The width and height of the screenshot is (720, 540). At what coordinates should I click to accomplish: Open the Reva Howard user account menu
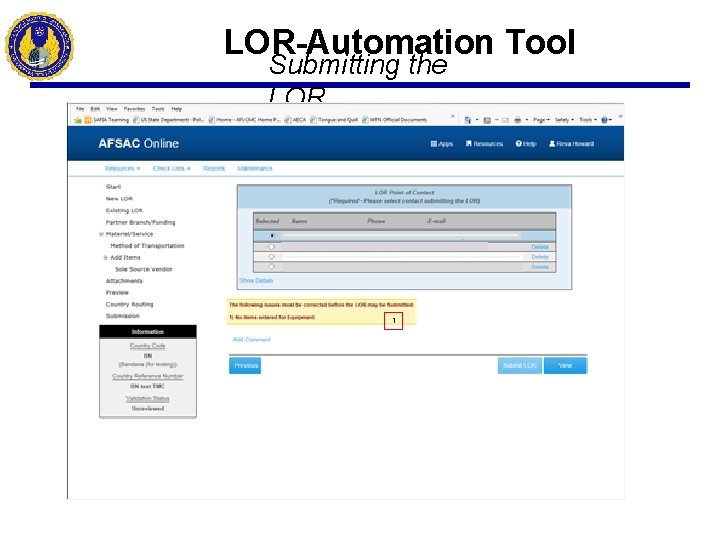click(571, 144)
